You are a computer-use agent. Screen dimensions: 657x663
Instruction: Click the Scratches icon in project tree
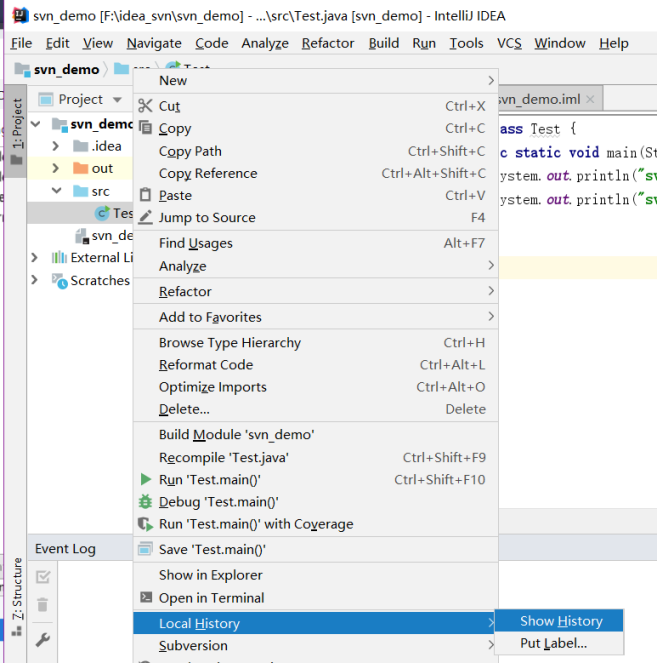point(60,281)
